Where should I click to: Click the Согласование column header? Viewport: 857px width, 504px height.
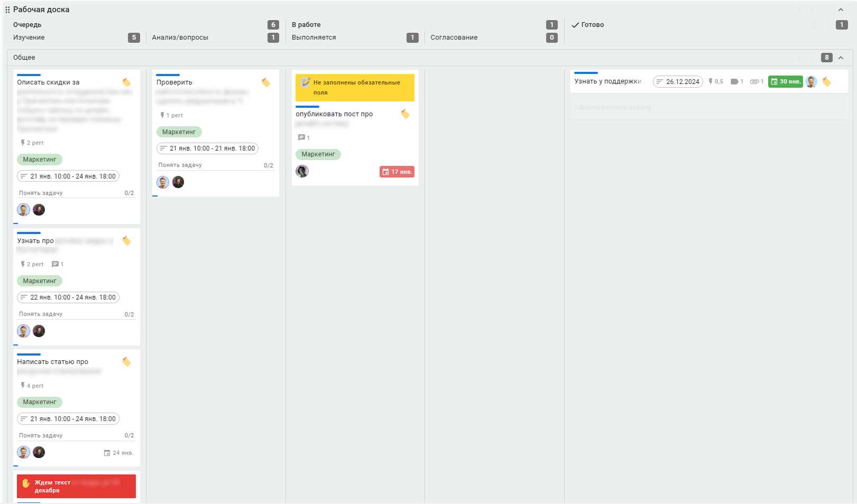tap(454, 38)
